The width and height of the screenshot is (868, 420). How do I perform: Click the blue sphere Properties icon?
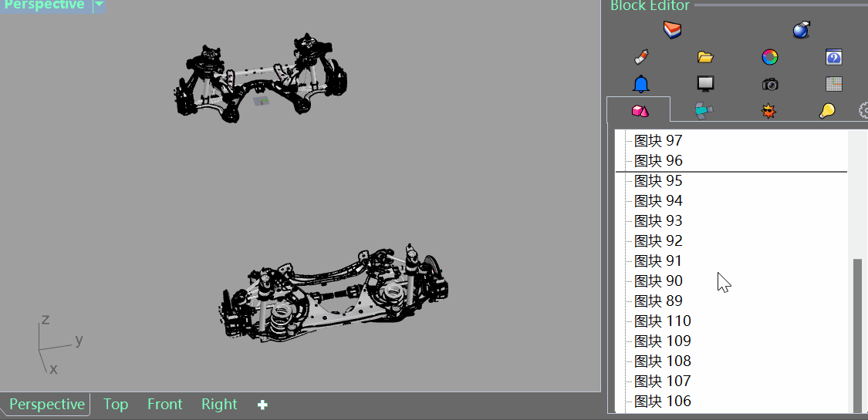pos(801,30)
